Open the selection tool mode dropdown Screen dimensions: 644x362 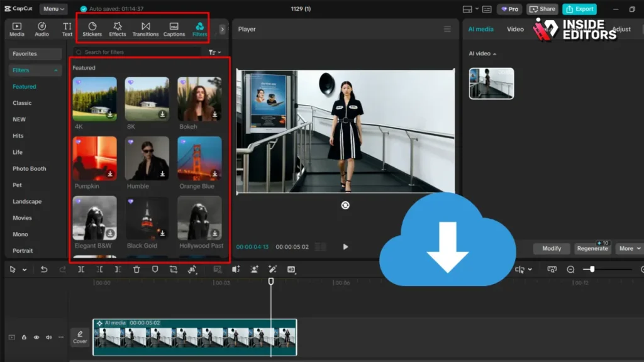25,270
